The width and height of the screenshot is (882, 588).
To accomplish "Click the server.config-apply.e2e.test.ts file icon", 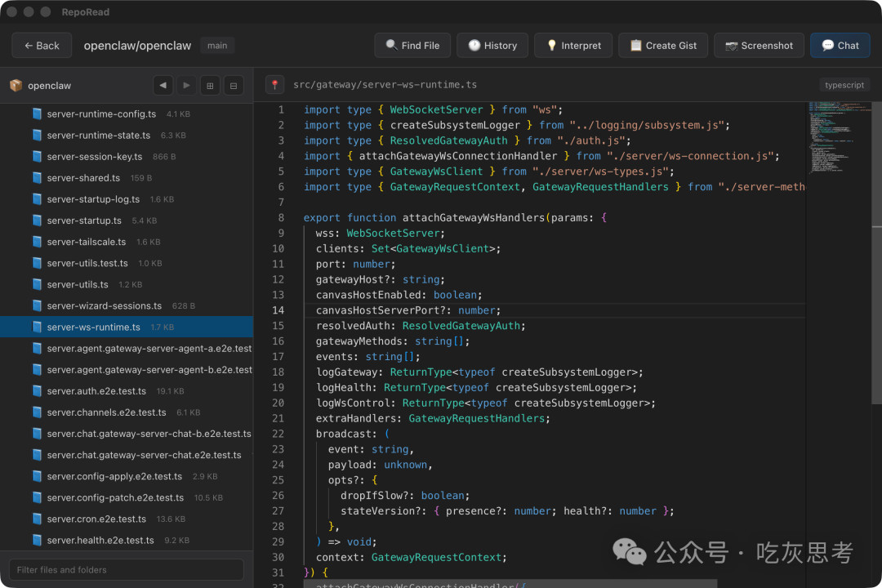I will click(37, 477).
